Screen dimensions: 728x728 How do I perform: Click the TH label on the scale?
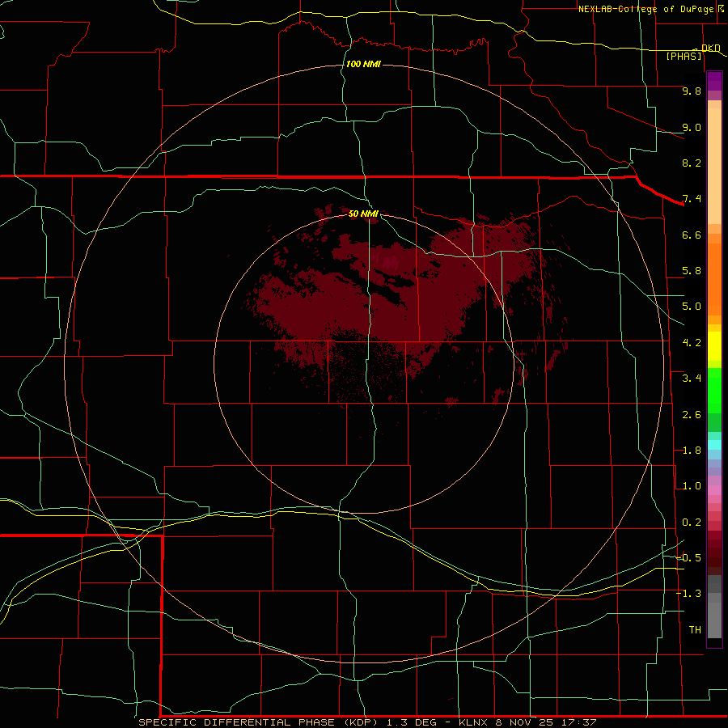pyautogui.click(x=695, y=629)
